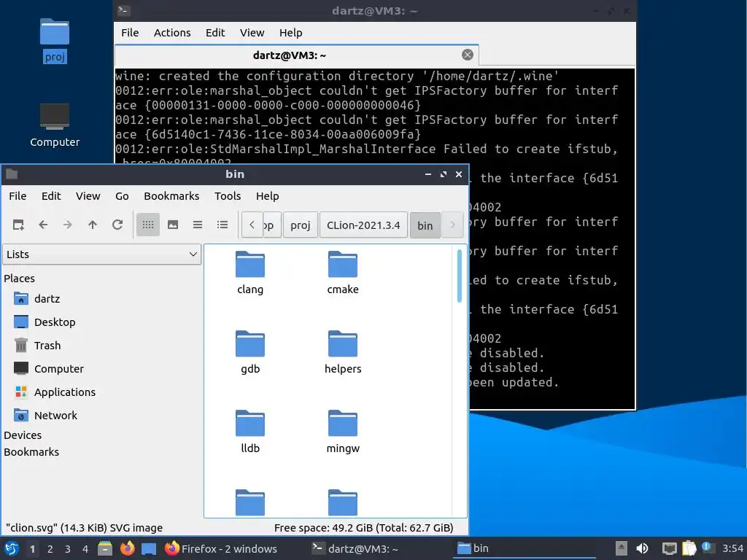Open the Go menu in file manager
The image size is (747, 560).
[122, 196]
